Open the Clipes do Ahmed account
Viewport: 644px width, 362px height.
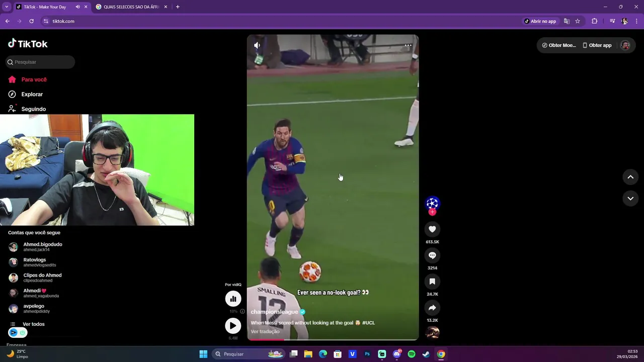click(35, 278)
